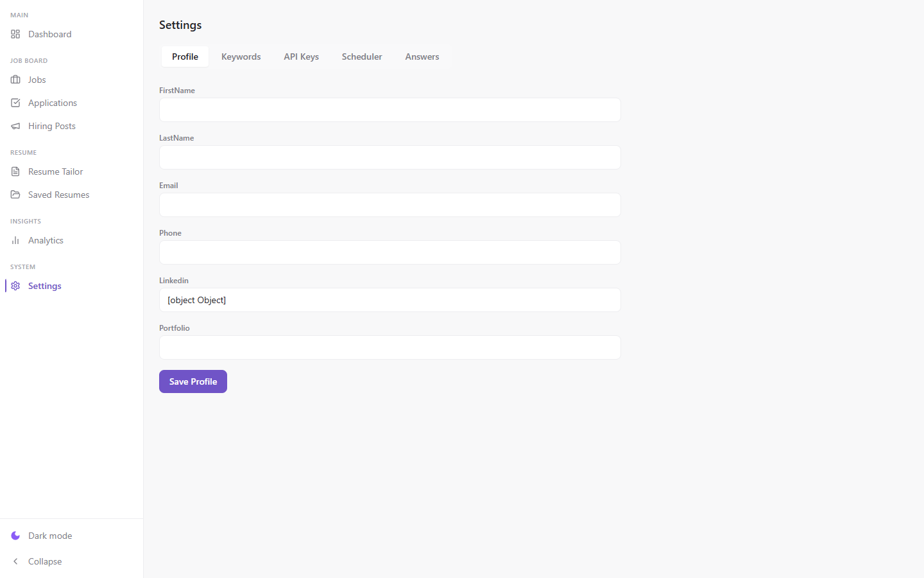The height and width of the screenshot is (578, 924).
Task: Click the Settings gear icon
Action: tap(15, 286)
